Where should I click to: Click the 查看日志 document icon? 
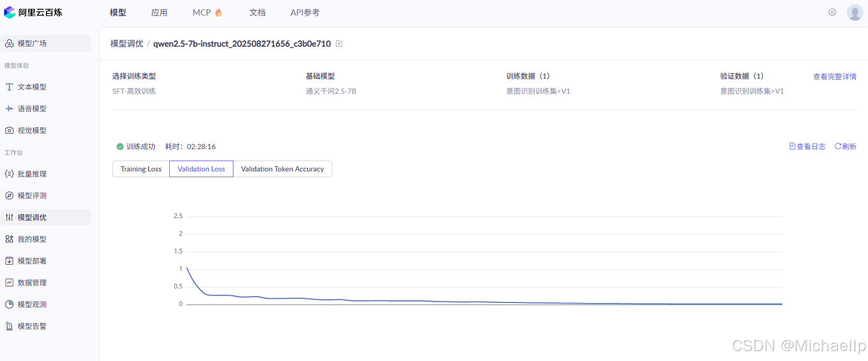[x=792, y=147]
